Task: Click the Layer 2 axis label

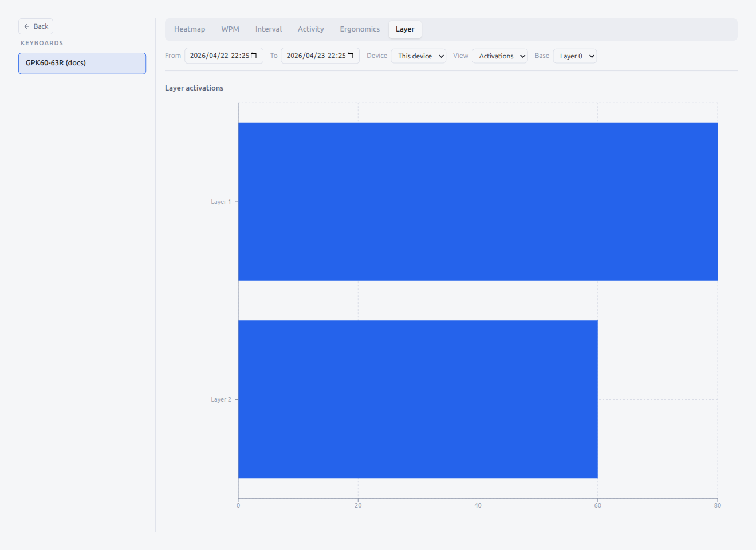Action: tap(221, 399)
